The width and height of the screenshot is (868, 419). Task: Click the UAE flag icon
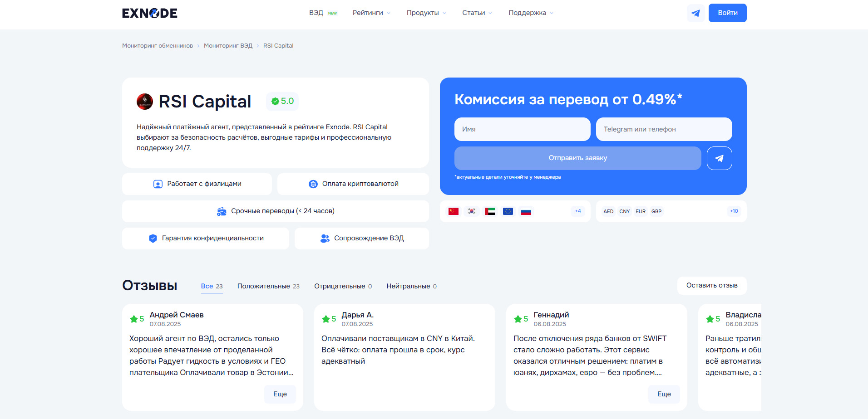coord(490,211)
